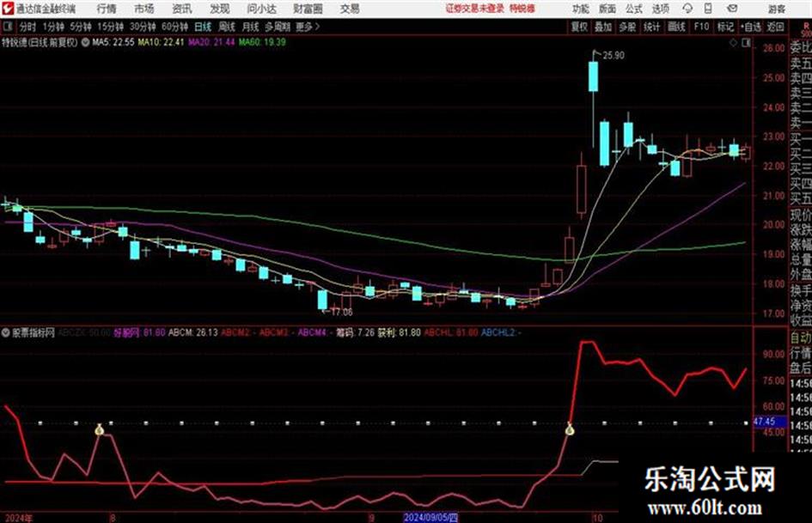Expand main chart indicator settings circle

click(85, 42)
